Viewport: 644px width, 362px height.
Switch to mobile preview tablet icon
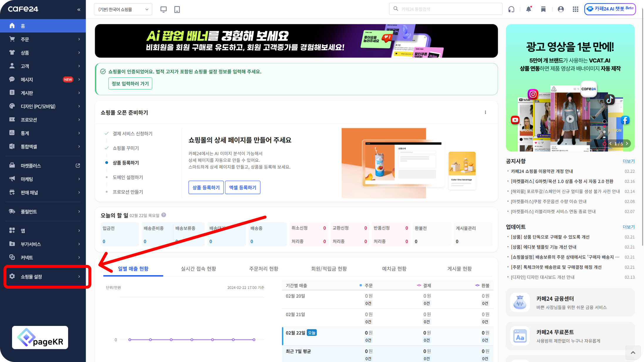pyautogui.click(x=177, y=9)
